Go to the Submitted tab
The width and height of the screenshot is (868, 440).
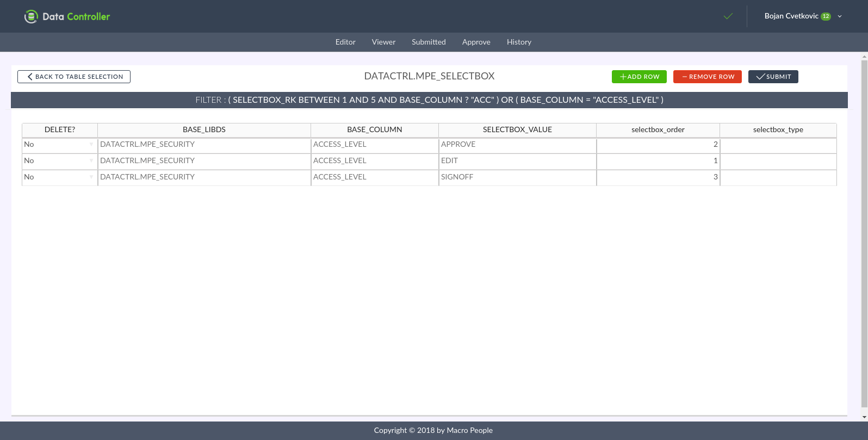click(429, 42)
